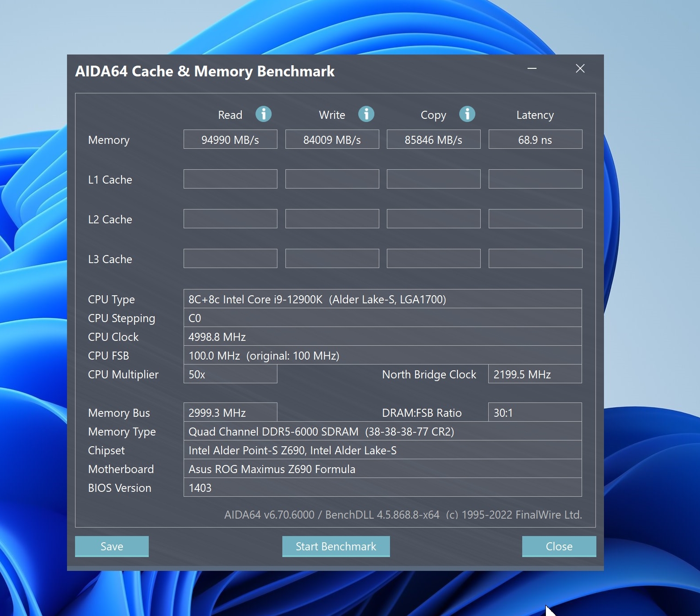Click the L2 Cache Read empty field
Viewport: 700px width, 616px height.
[x=230, y=219]
